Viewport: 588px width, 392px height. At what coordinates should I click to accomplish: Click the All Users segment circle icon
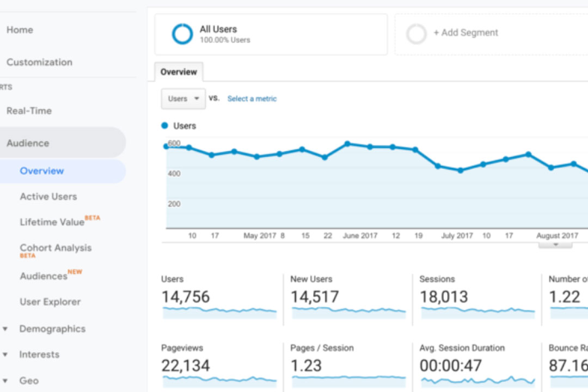click(182, 34)
